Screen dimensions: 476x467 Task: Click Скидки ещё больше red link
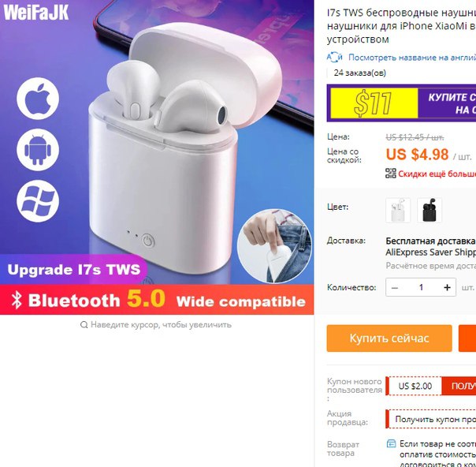tap(437, 174)
